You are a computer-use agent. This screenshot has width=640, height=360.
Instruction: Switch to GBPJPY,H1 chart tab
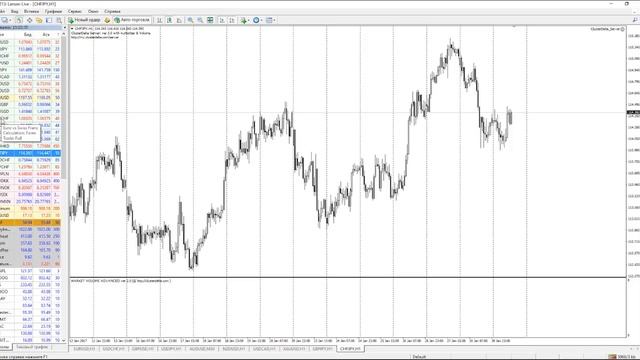point(322,349)
